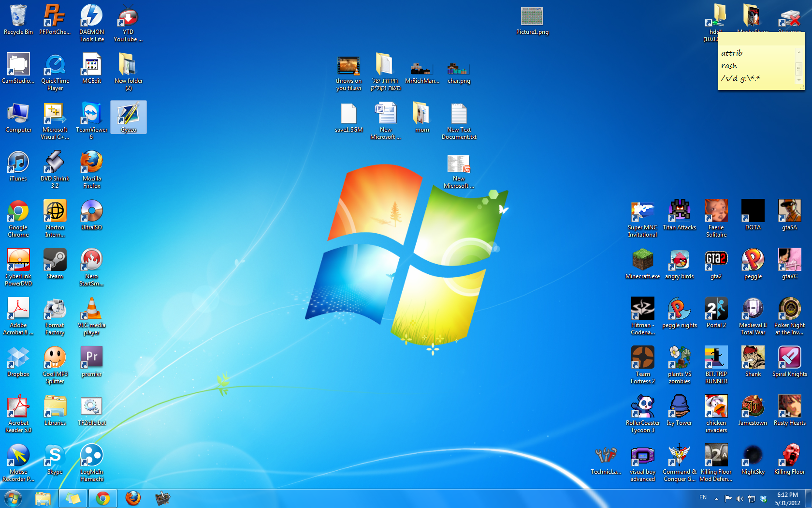This screenshot has width=812, height=508.
Task: Open the clock showing 6:12 PM
Action: click(788, 498)
